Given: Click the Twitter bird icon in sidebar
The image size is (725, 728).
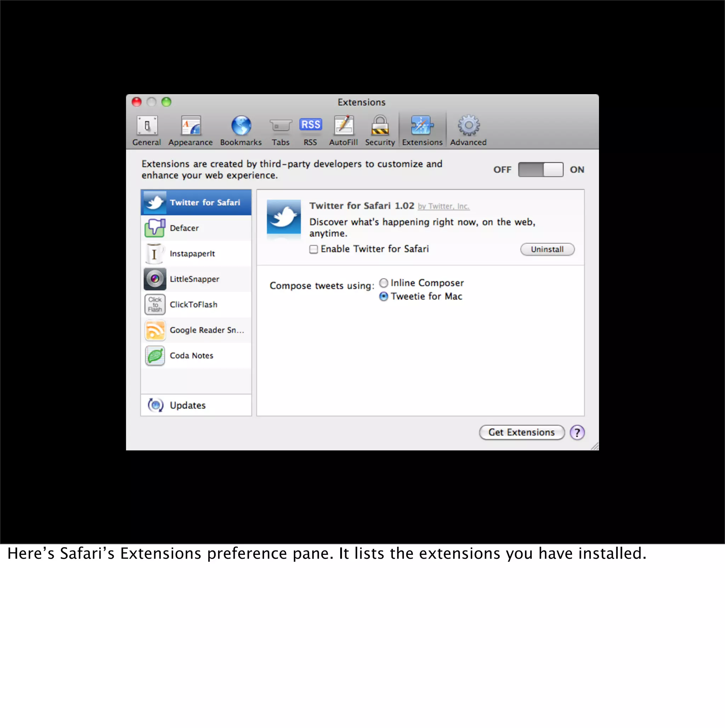Looking at the screenshot, I should pos(155,202).
